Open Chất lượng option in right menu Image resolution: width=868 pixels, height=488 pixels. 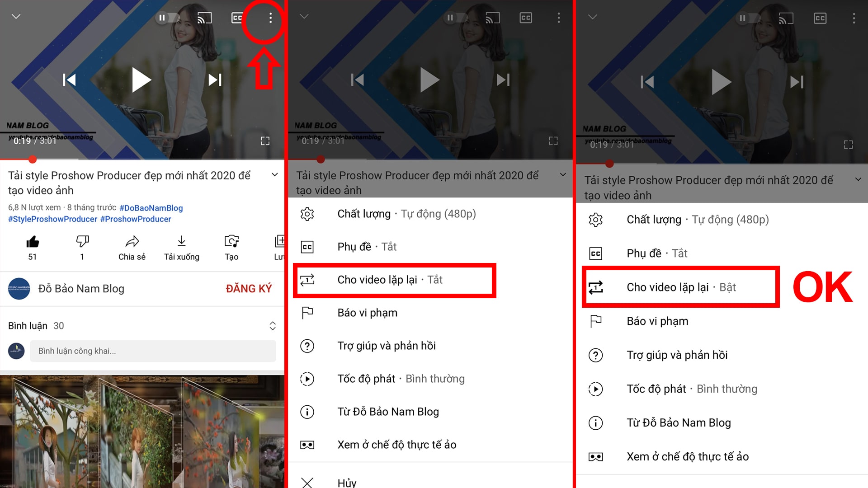pos(722,220)
